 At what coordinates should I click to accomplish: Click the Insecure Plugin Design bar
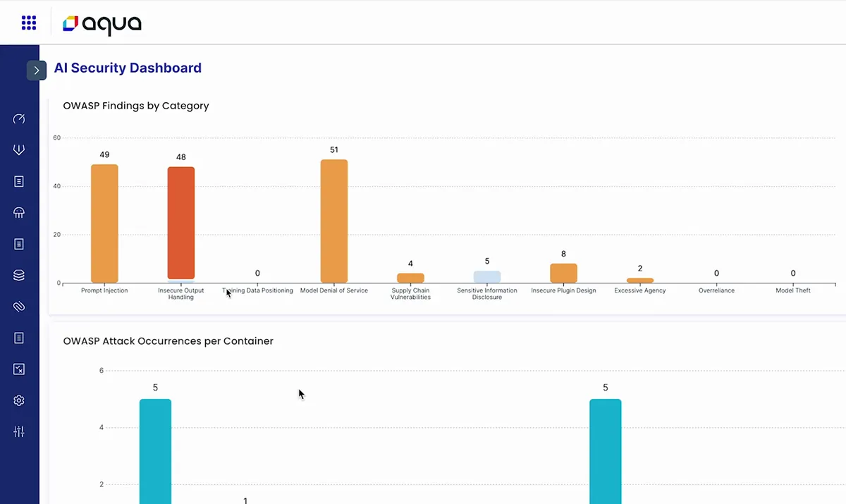click(563, 273)
